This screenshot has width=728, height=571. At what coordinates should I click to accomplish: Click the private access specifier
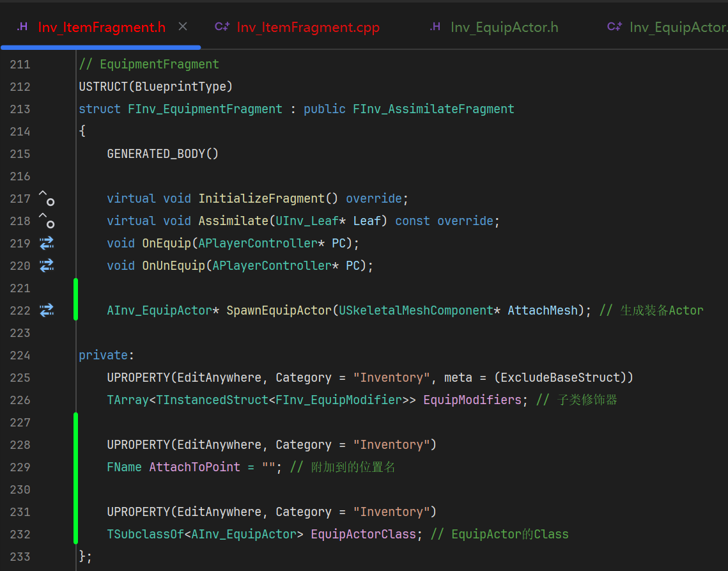click(x=103, y=356)
